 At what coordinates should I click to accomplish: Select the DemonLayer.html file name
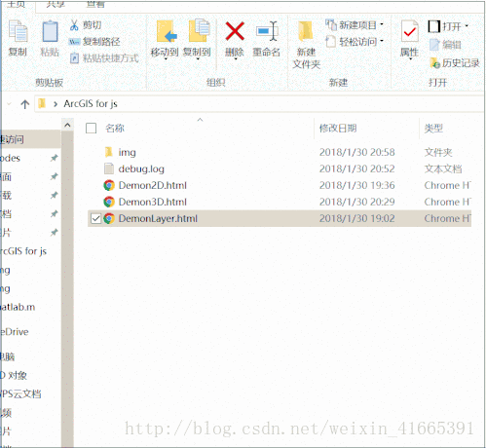[158, 218]
